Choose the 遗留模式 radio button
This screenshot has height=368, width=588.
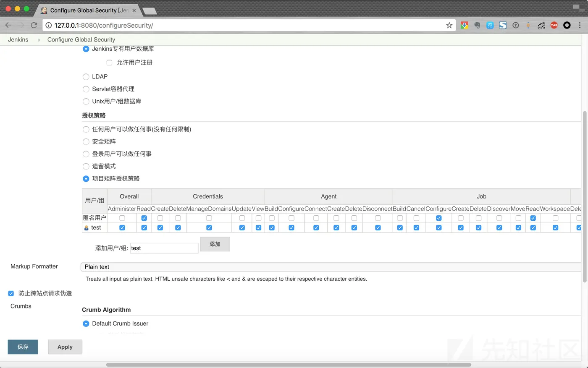click(86, 167)
